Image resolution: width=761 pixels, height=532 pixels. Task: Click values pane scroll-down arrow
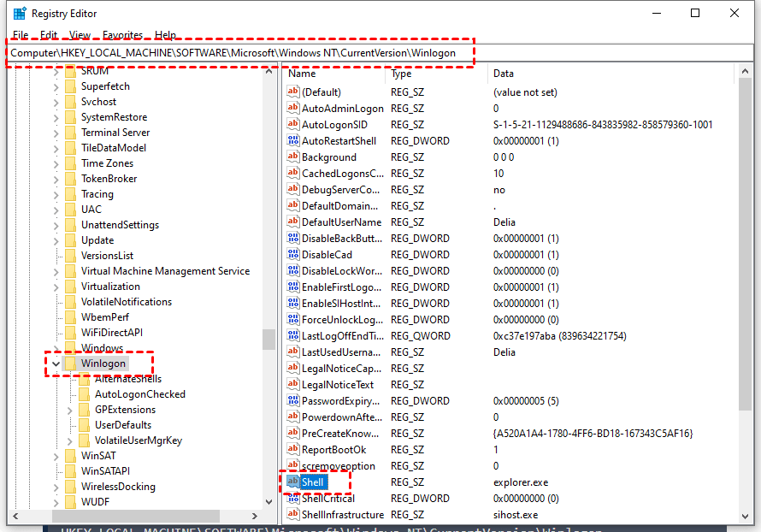click(x=746, y=516)
